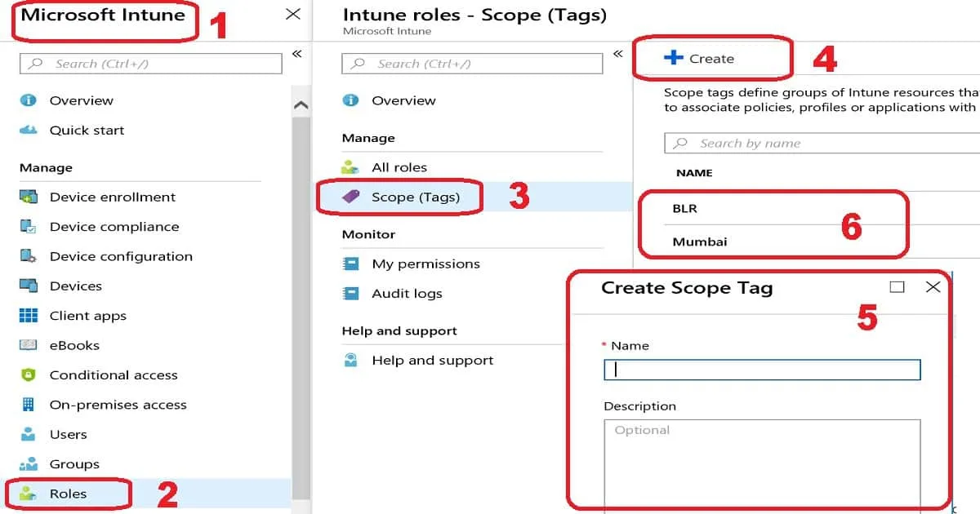This screenshot has height=514, width=980.
Task: Open the BLR scope tag
Action: (x=684, y=209)
